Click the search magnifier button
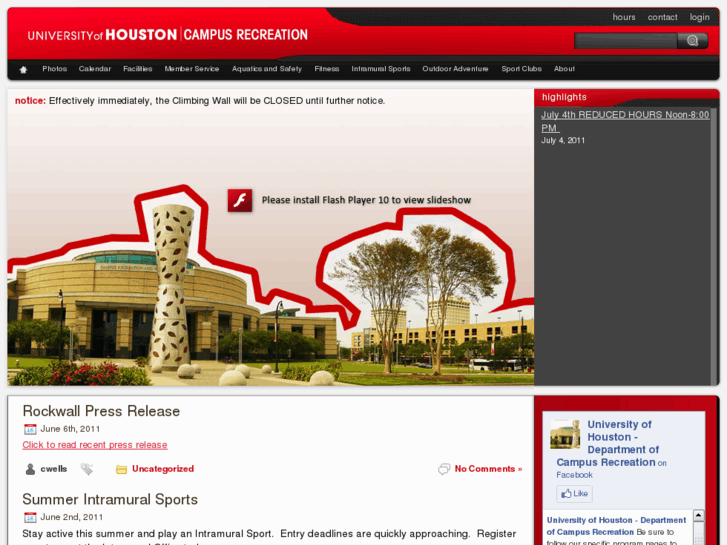 point(692,41)
